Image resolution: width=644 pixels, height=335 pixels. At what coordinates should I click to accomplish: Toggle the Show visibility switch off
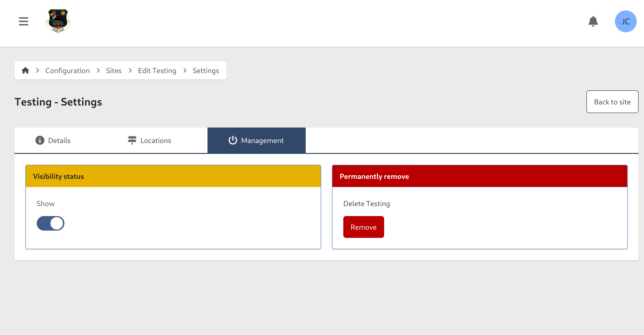pyautogui.click(x=51, y=223)
